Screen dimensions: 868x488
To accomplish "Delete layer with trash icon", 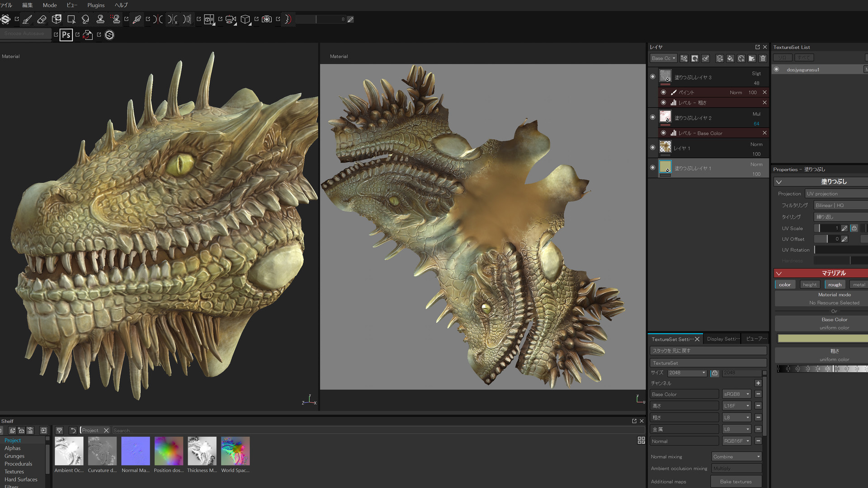I will tap(763, 58).
